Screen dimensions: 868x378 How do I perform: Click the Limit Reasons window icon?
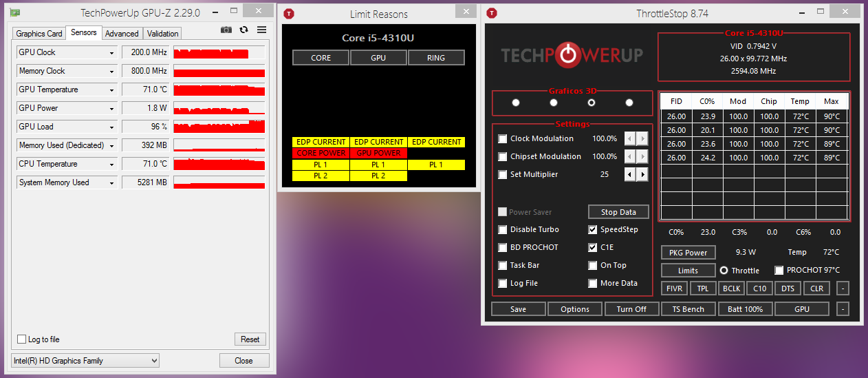click(x=289, y=14)
